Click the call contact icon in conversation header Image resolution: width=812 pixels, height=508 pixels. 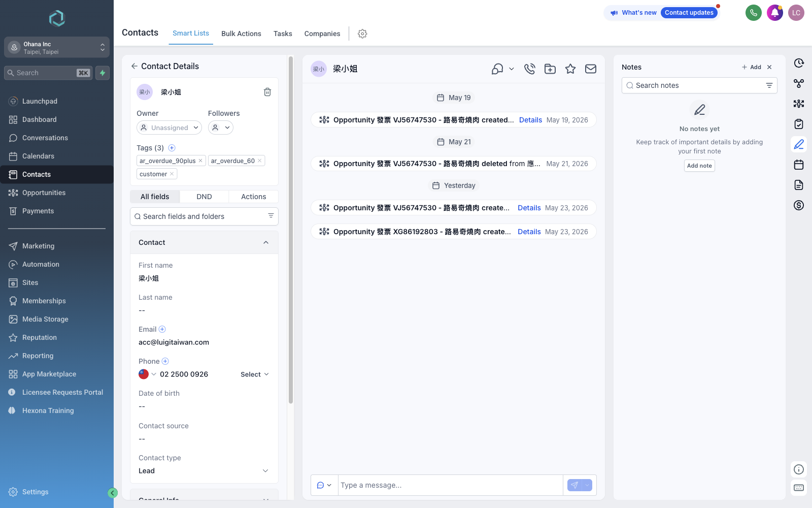(x=530, y=69)
